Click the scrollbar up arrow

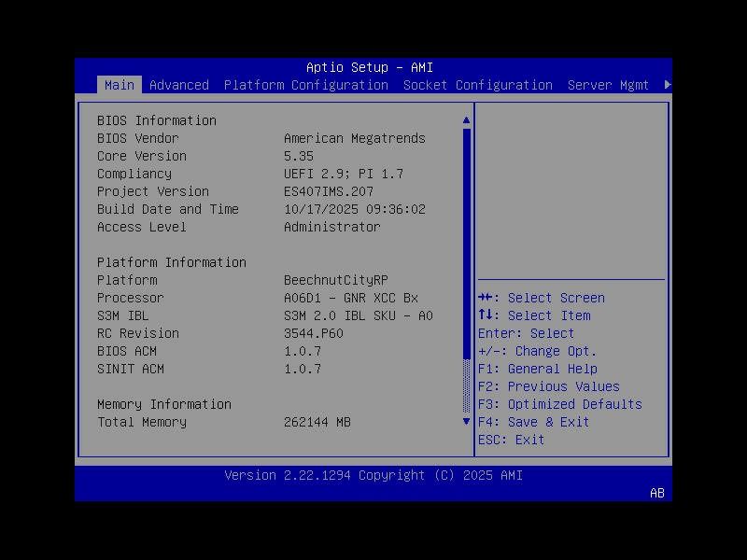(466, 119)
